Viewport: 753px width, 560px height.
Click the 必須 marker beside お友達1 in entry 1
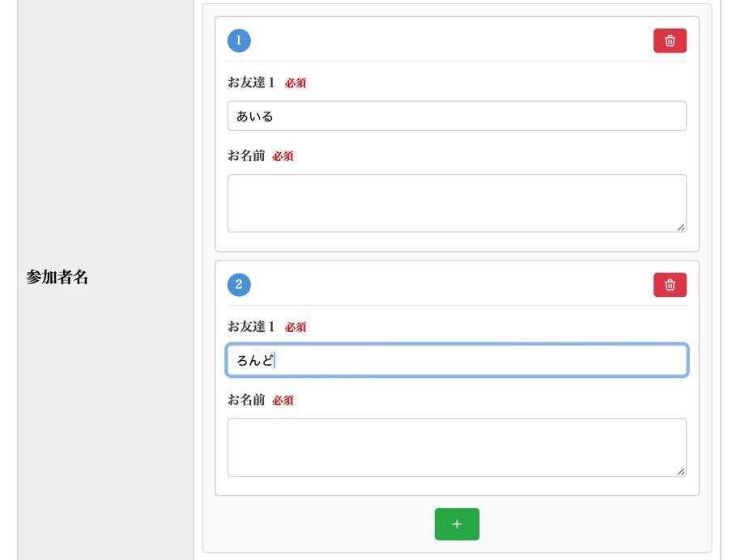click(296, 83)
